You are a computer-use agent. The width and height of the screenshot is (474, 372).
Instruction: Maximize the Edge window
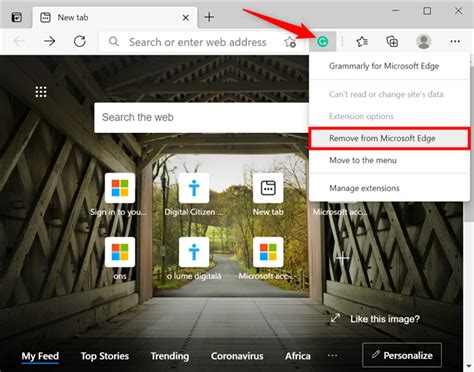(x=427, y=11)
